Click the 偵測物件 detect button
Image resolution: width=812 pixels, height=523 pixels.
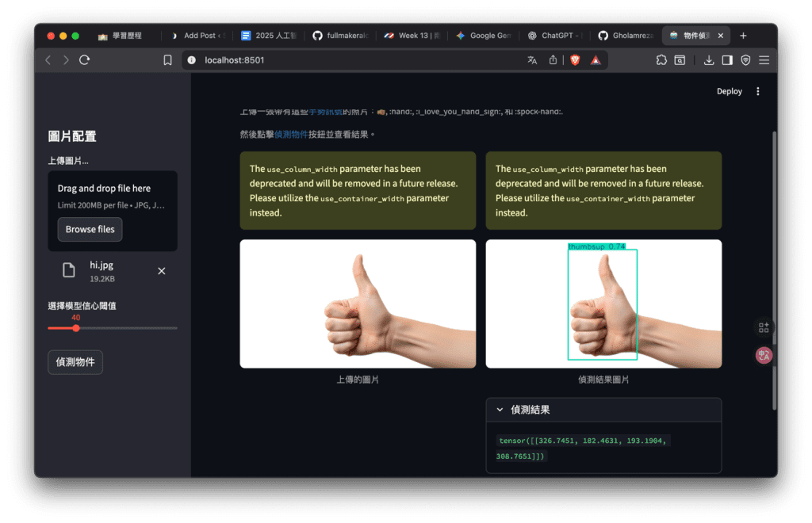(x=75, y=362)
